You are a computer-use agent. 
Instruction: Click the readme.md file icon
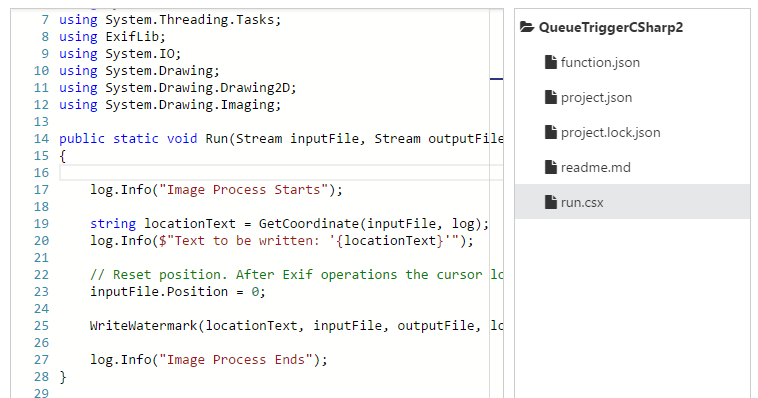(x=551, y=167)
